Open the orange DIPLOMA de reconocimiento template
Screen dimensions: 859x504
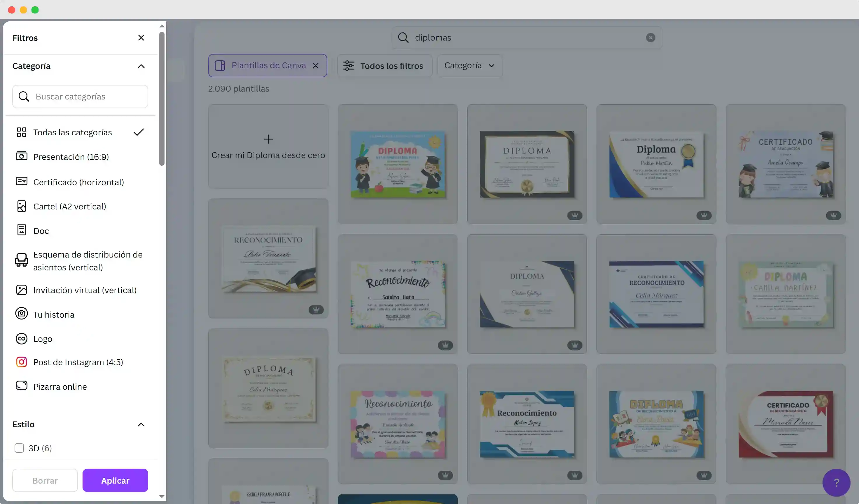pos(656,424)
